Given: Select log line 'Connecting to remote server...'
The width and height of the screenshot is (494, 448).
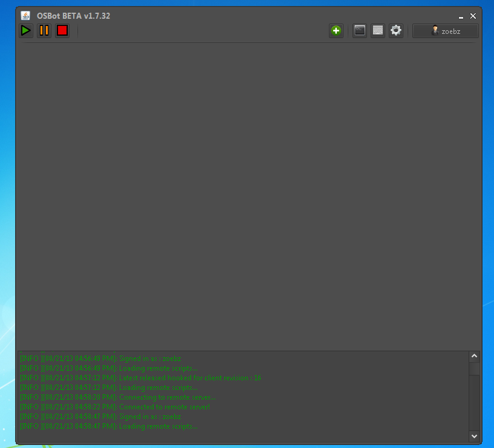Looking at the screenshot, I should [x=118, y=397].
